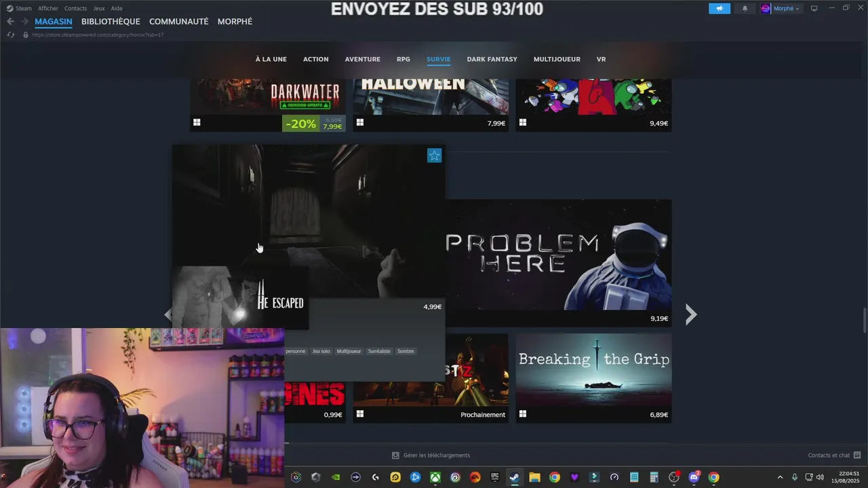Open the Jeux menu
This screenshot has height=488, width=868.
pyautogui.click(x=99, y=8)
